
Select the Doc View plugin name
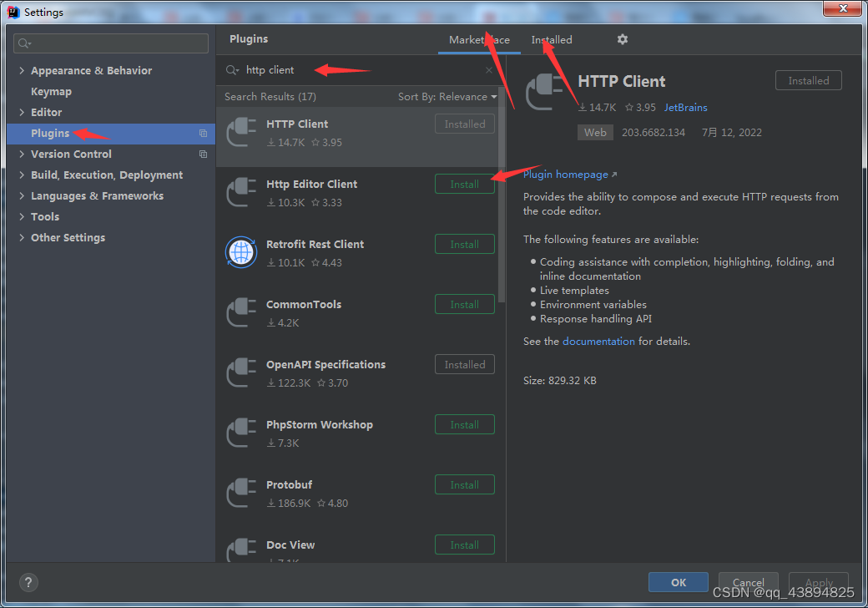(x=290, y=545)
